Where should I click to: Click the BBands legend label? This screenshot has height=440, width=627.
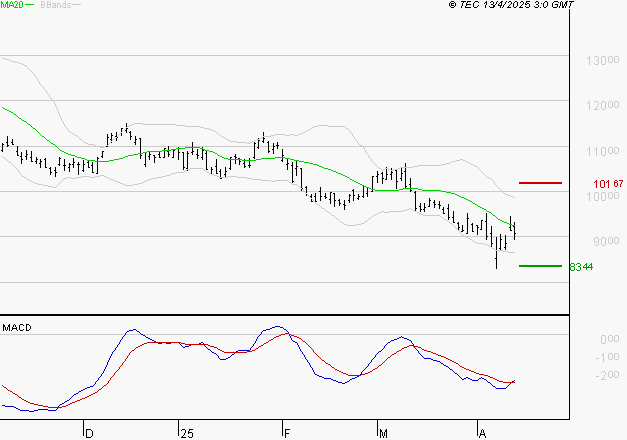[x=54, y=5]
